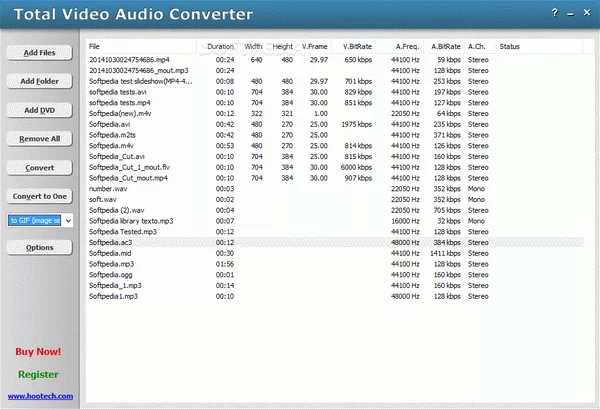Click the 16000 Hz frequency value
600x409 pixels.
point(405,221)
